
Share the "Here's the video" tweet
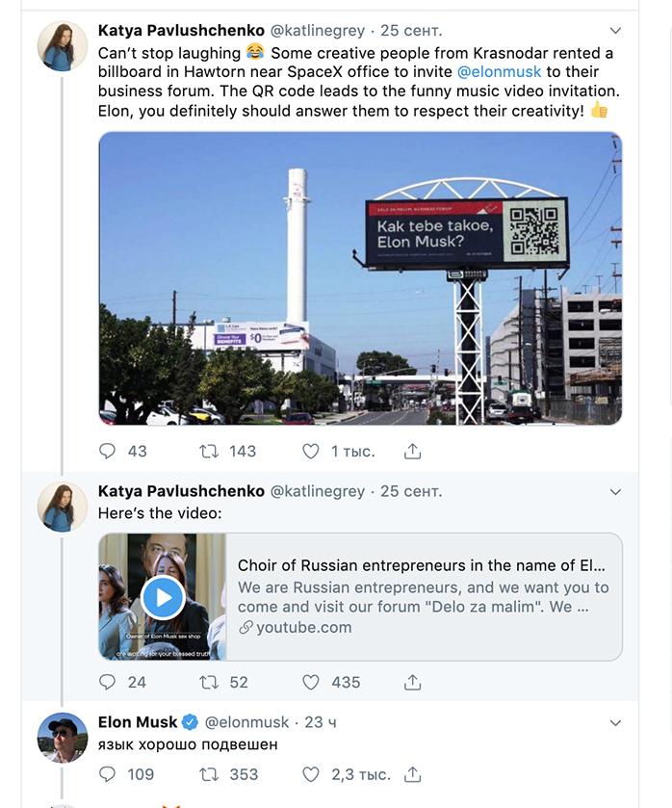[x=412, y=682]
